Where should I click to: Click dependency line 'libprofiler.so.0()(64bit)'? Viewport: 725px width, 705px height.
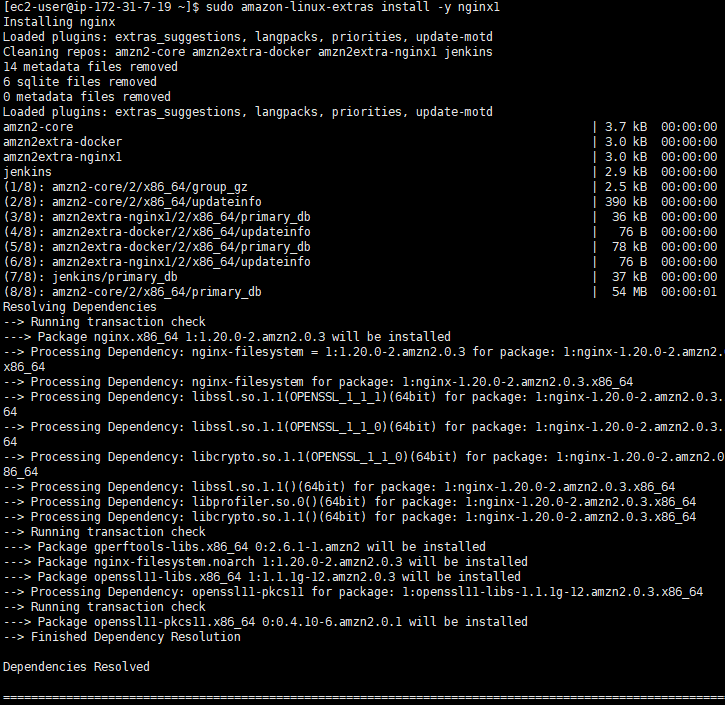350,502
